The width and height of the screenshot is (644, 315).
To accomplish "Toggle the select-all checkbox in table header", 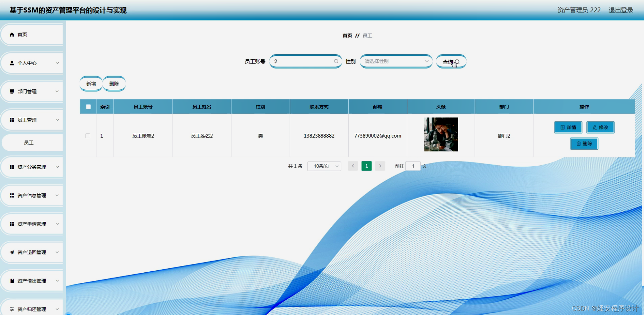I will (88, 106).
